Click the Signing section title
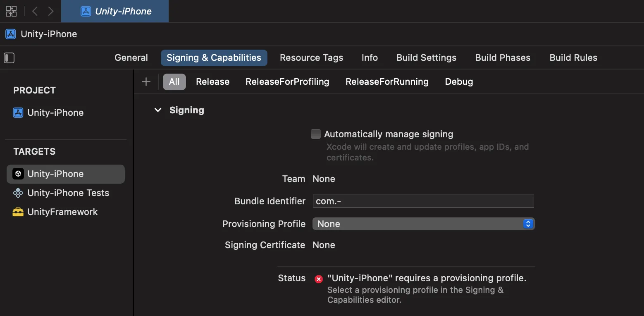Viewport: 644px width, 316px height. pos(187,110)
